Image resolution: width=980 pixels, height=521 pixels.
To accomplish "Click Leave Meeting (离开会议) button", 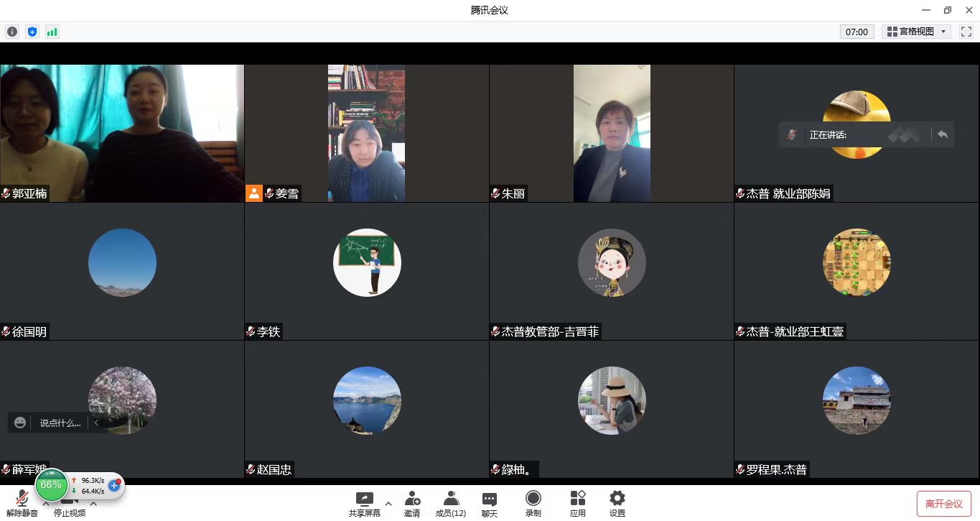I will click(943, 504).
